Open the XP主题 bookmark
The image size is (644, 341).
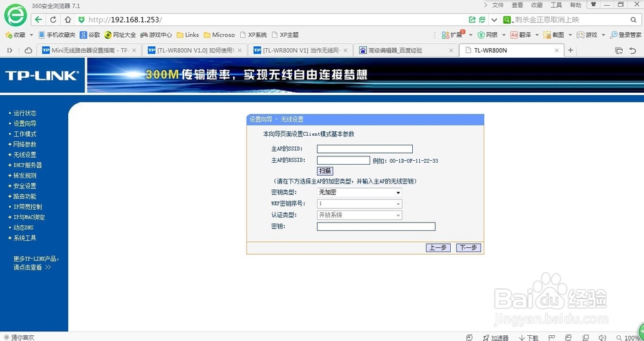[x=285, y=35]
